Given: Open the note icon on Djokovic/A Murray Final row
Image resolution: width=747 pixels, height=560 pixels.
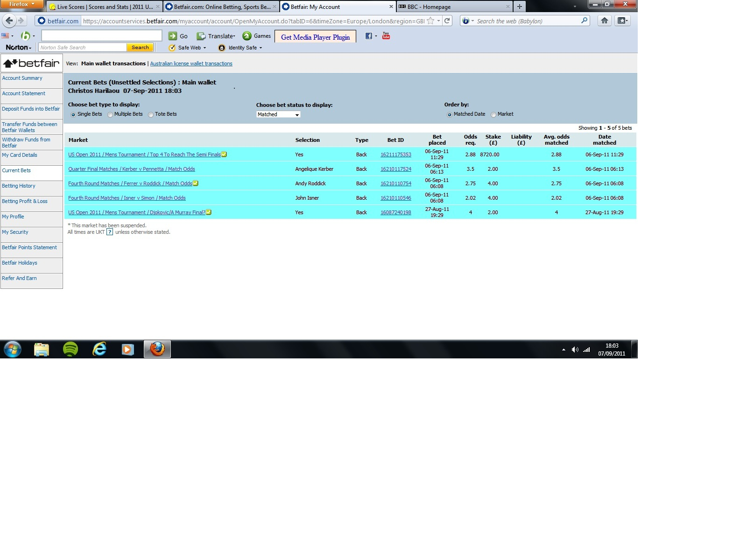Looking at the screenshot, I should click(x=209, y=212).
